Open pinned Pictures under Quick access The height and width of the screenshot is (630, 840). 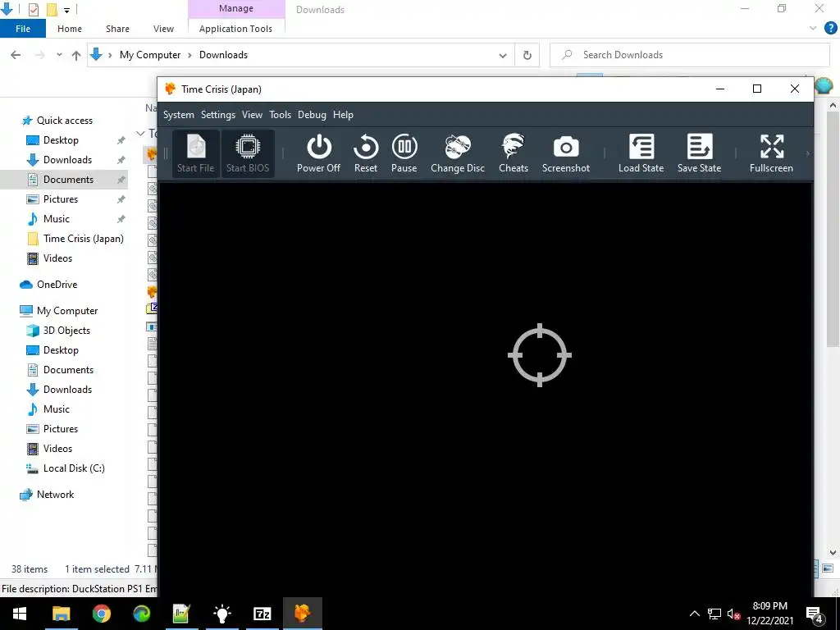[x=61, y=199]
